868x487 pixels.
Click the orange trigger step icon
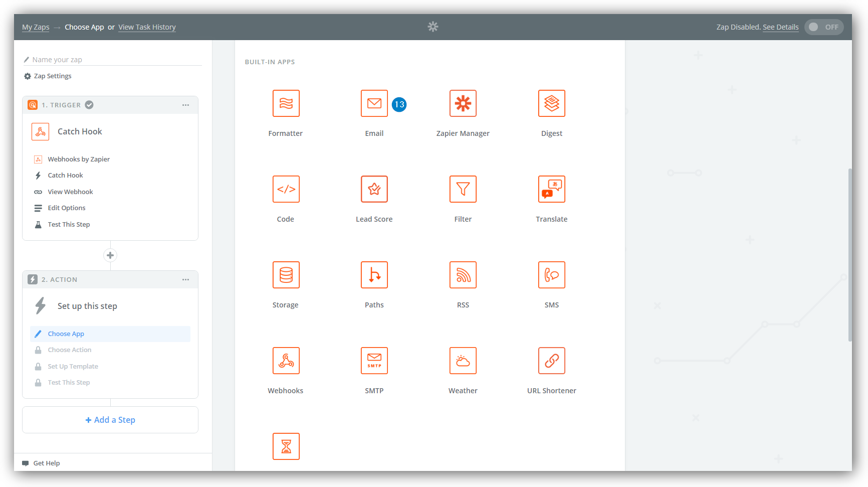[33, 105]
